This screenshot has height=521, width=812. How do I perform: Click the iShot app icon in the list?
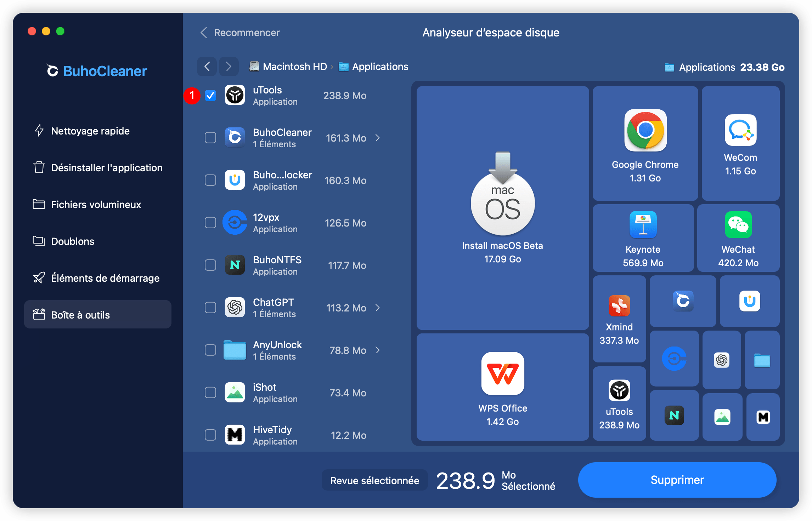point(235,393)
